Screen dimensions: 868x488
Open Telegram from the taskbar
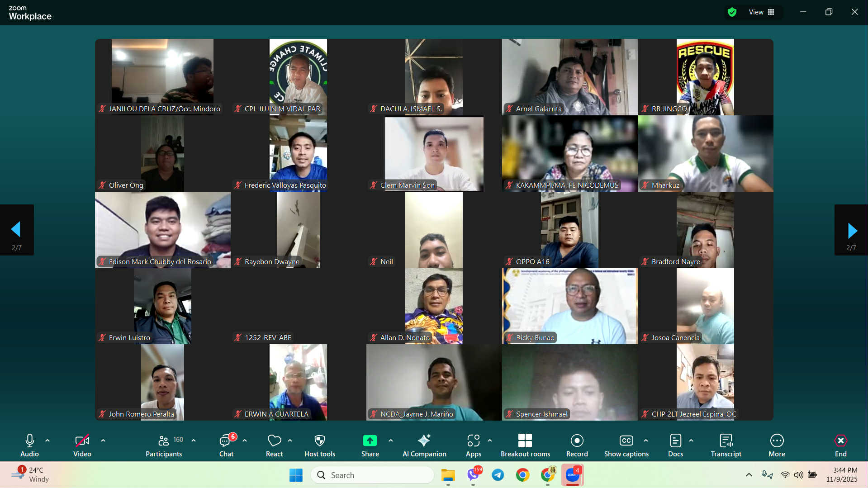click(x=498, y=475)
